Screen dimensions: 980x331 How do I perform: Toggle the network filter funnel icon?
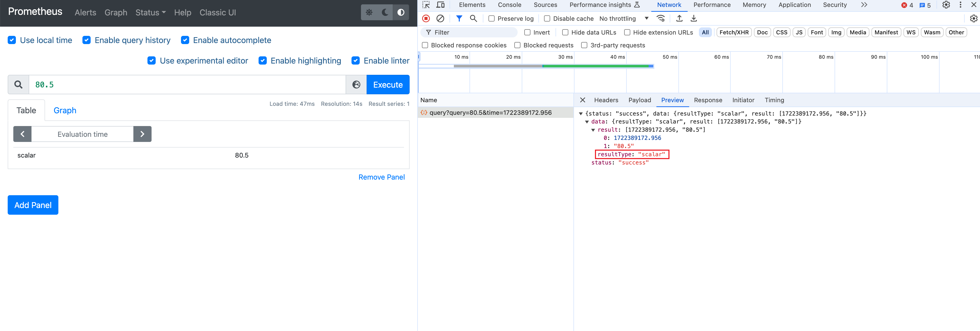pyautogui.click(x=459, y=18)
